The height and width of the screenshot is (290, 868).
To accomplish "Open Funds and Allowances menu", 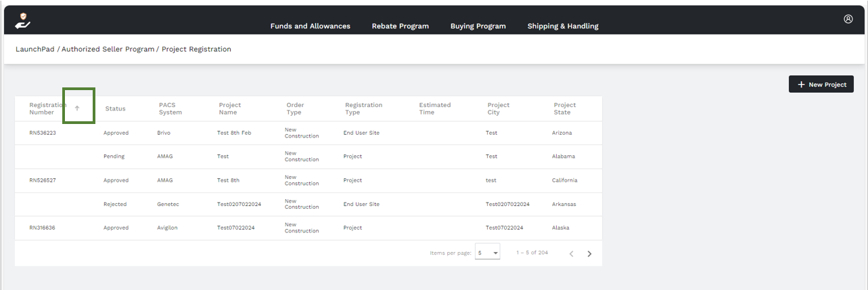I will 311,26.
